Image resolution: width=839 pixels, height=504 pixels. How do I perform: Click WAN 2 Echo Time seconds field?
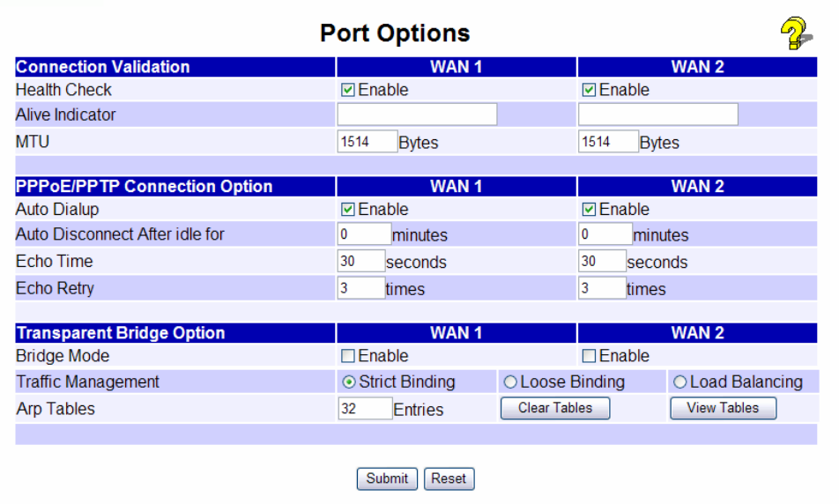[x=602, y=262]
